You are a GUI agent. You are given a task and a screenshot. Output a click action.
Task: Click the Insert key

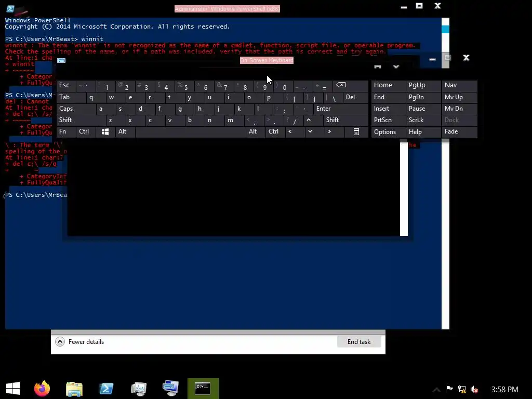click(388, 109)
